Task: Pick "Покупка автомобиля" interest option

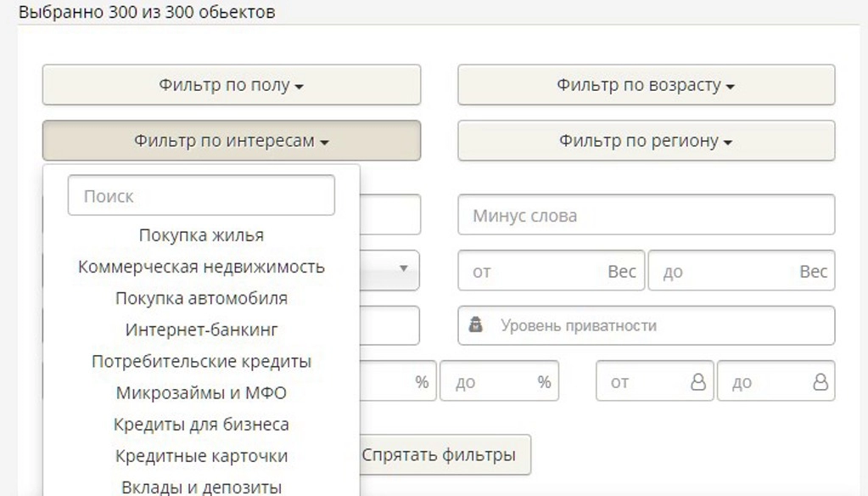Action: [x=201, y=298]
